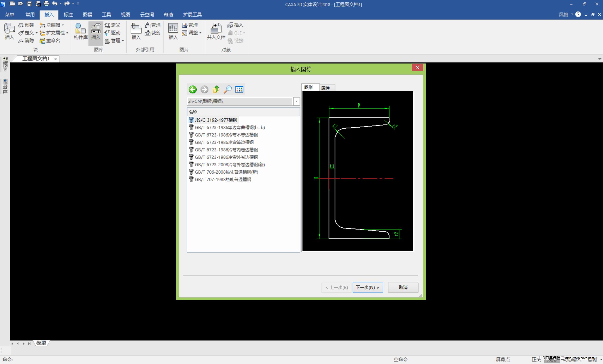Image resolution: width=603 pixels, height=364 pixels.
Task: Open the 标注 ribbon tab
Action: pos(68,15)
